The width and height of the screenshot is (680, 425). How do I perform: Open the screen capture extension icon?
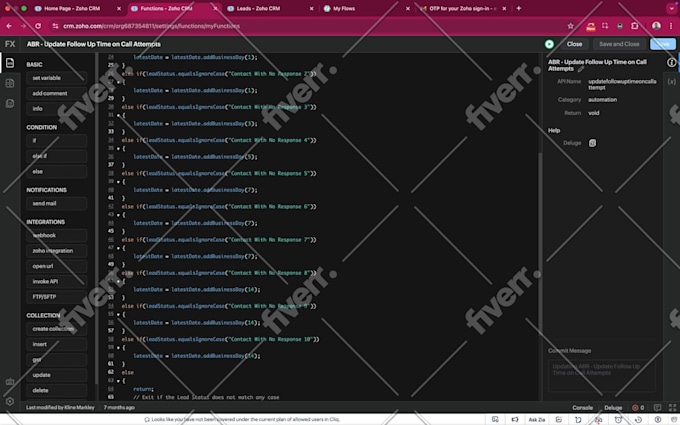tap(605, 26)
